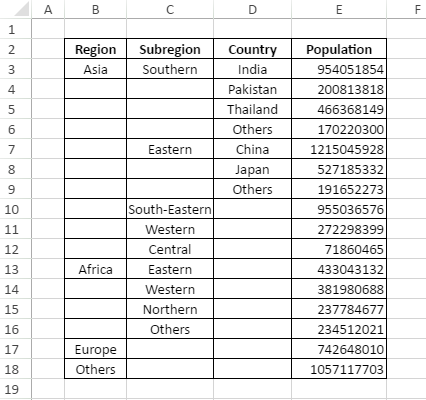Click the Subregion header cell
This screenshot has height=400, width=426.
(170, 49)
